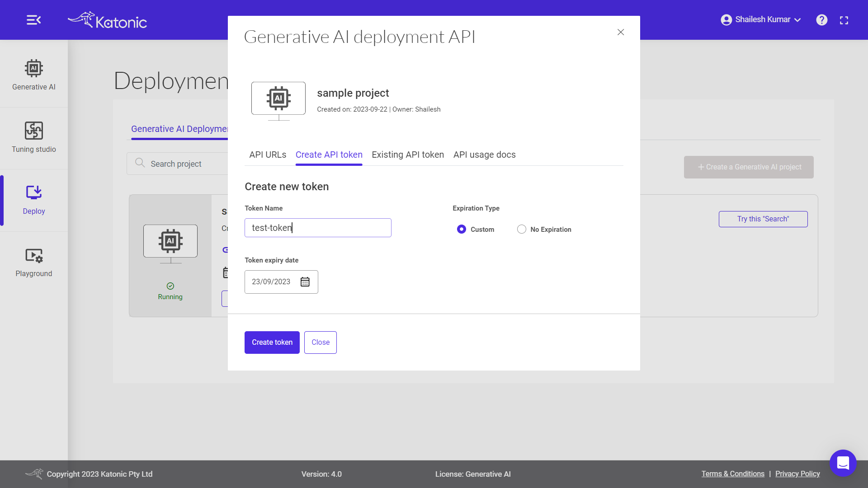Switch to Existing API token tab
This screenshot has height=488, width=868.
(x=408, y=155)
